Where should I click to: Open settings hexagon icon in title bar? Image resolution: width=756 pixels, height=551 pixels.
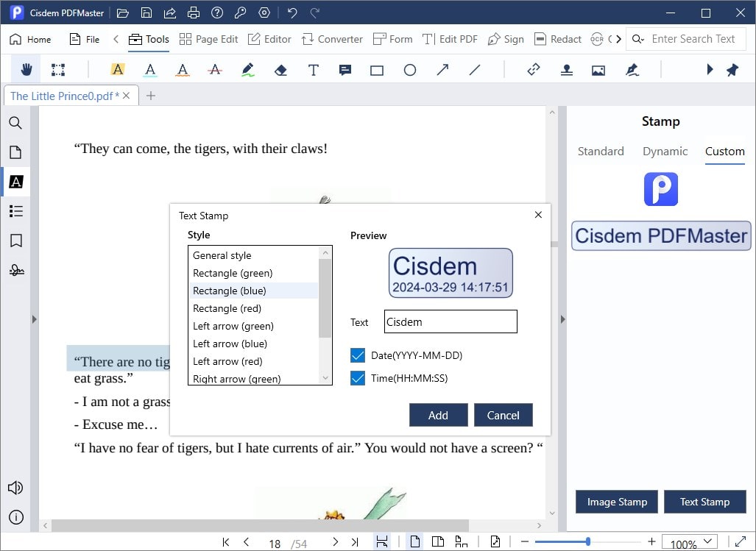tap(264, 13)
